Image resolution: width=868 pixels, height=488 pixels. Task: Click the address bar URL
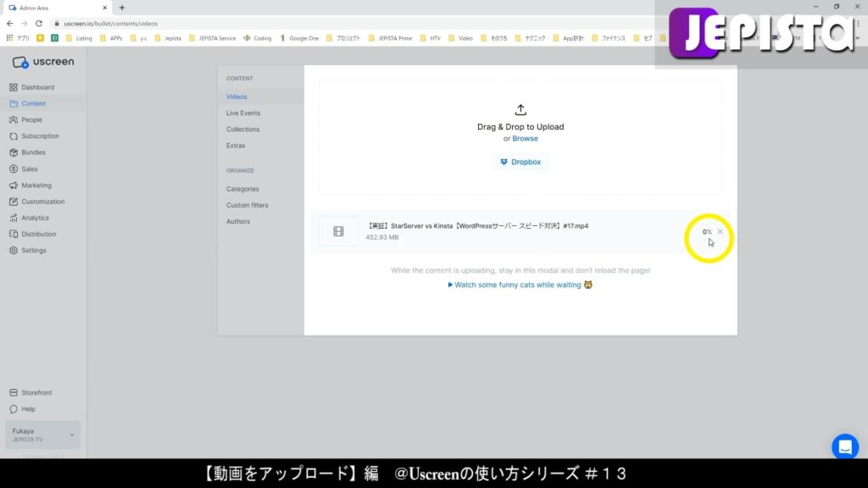click(111, 24)
